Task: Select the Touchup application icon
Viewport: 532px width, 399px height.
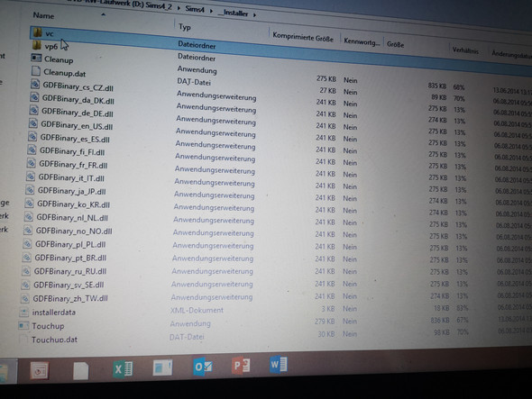Action: 23,325
